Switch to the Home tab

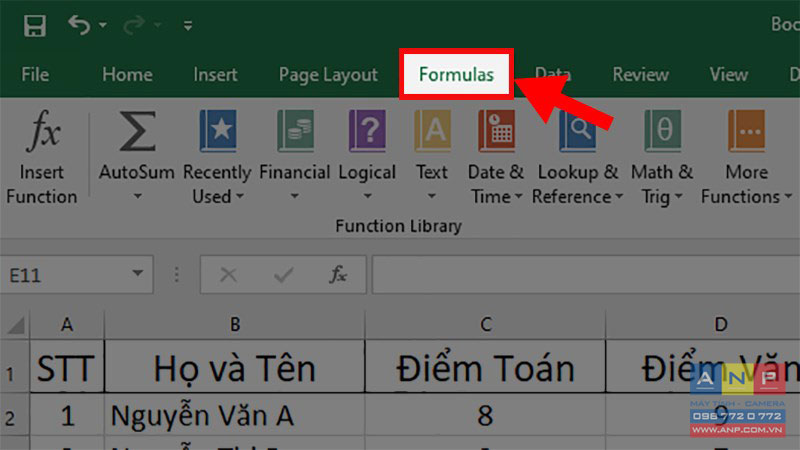(x=127, y=74)
